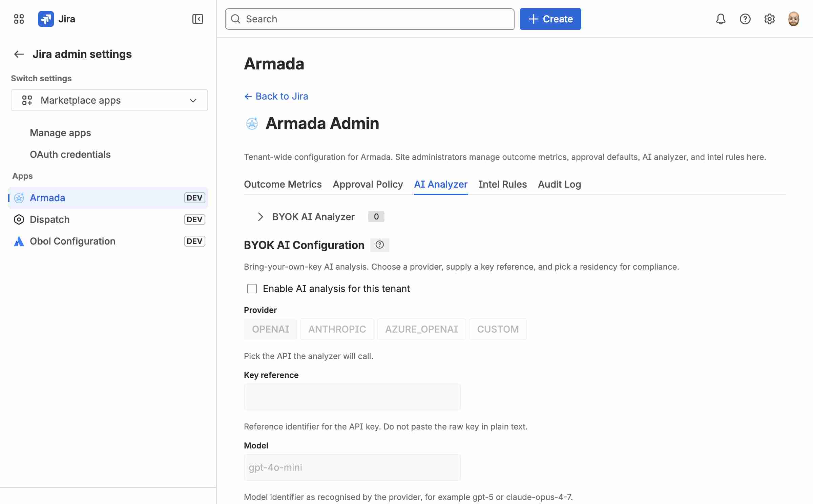
Task: Open the help question mark icon
Action: (x=745, y=19)
